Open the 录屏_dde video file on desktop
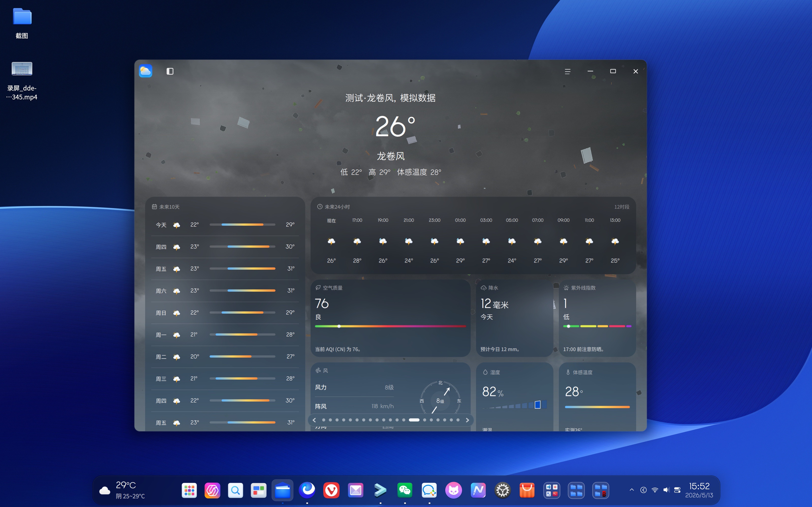Image resolution: width=812 pixels, height=507 pixels. (22, 81)
